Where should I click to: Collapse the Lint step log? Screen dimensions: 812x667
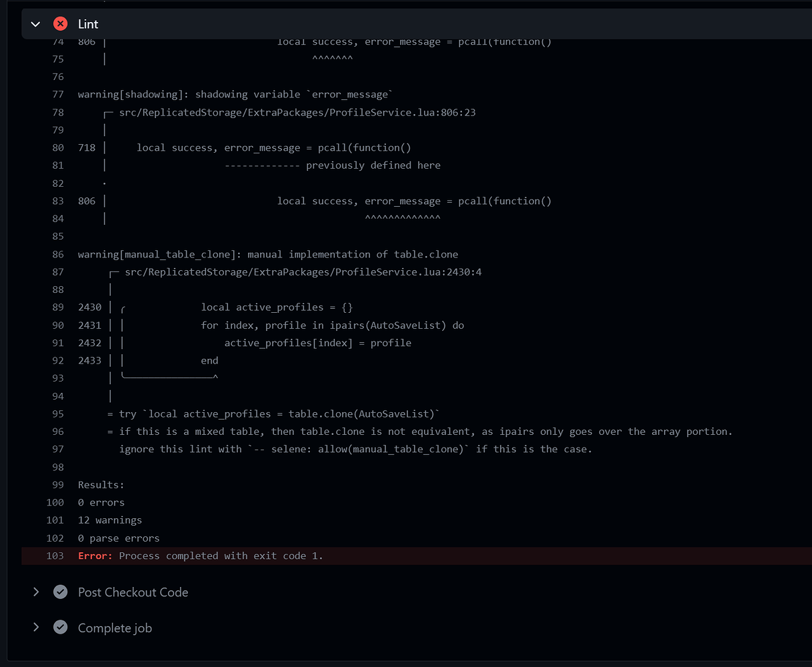click(35, 23)
